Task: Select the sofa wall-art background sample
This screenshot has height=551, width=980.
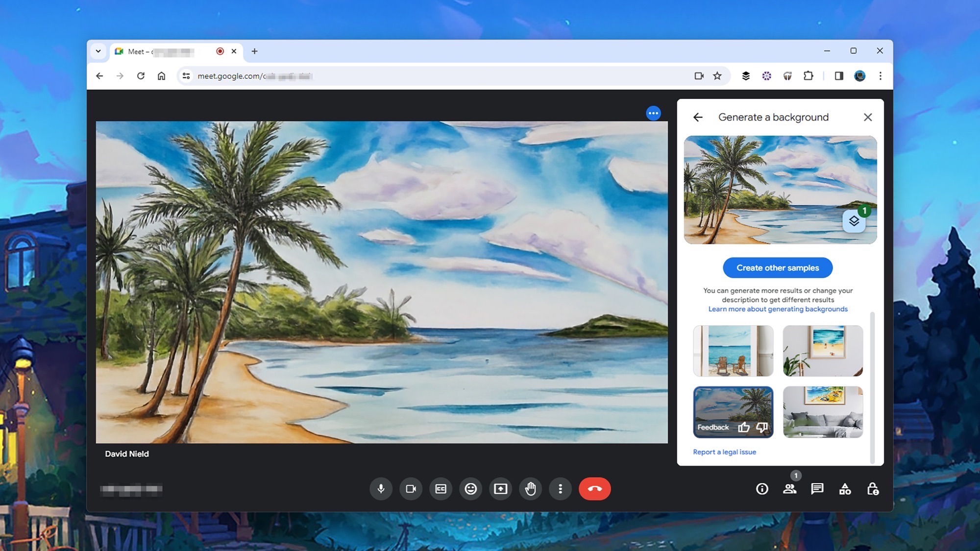Action: pyautogui.click(x=822, y=412)
